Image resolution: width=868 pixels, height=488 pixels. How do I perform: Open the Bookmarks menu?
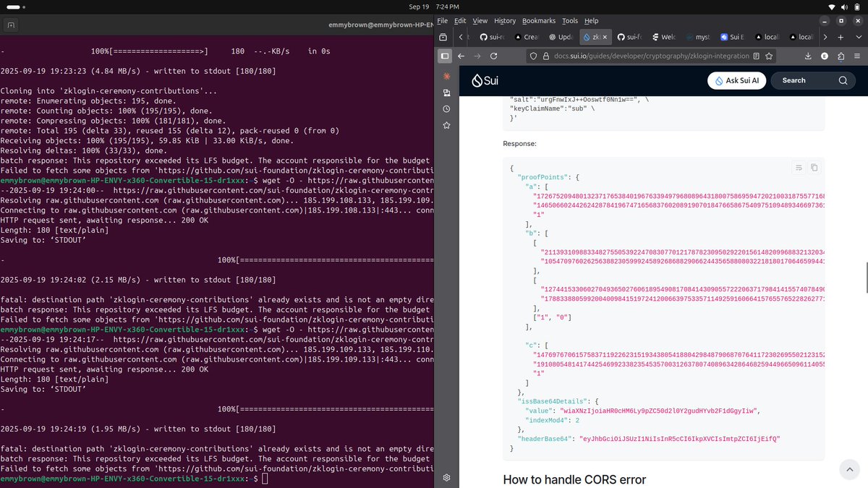[x=539, y=20]
